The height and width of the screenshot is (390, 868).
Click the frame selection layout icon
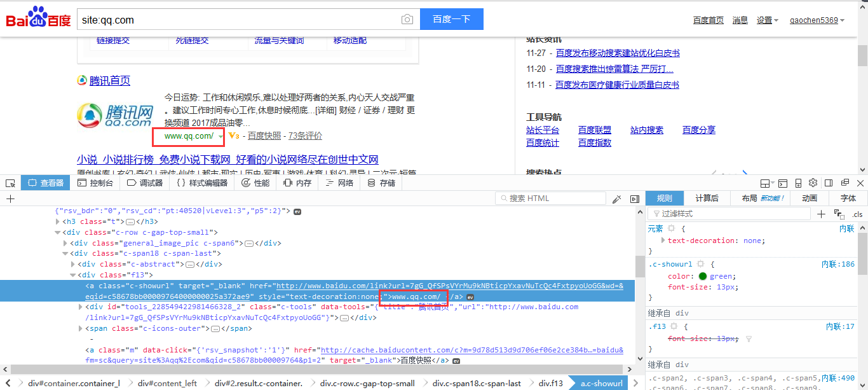(x=766, y=183)
